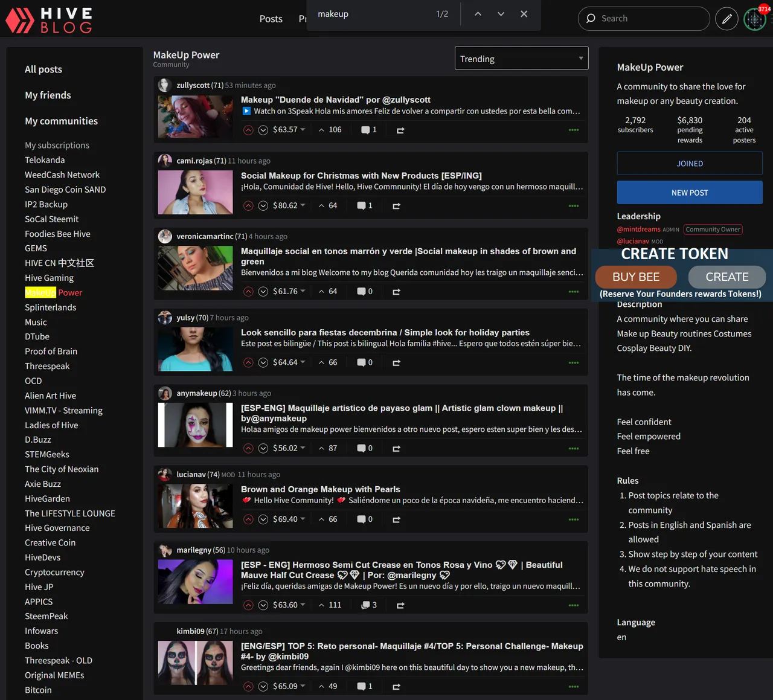Open thumbnail of marilegny cut crease post

click(x=195, y=582)
